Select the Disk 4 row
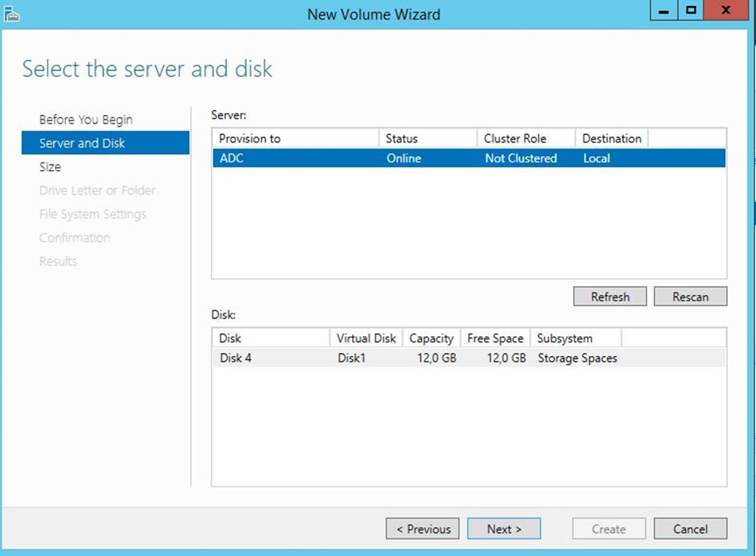756x556 pixels. [469, 358]
